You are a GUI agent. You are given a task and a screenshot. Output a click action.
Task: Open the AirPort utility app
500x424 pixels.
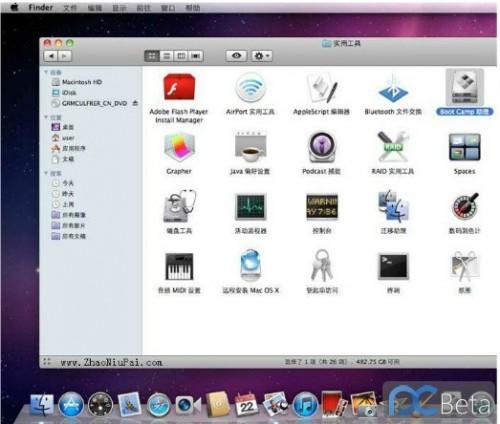[x=250, y=88]
